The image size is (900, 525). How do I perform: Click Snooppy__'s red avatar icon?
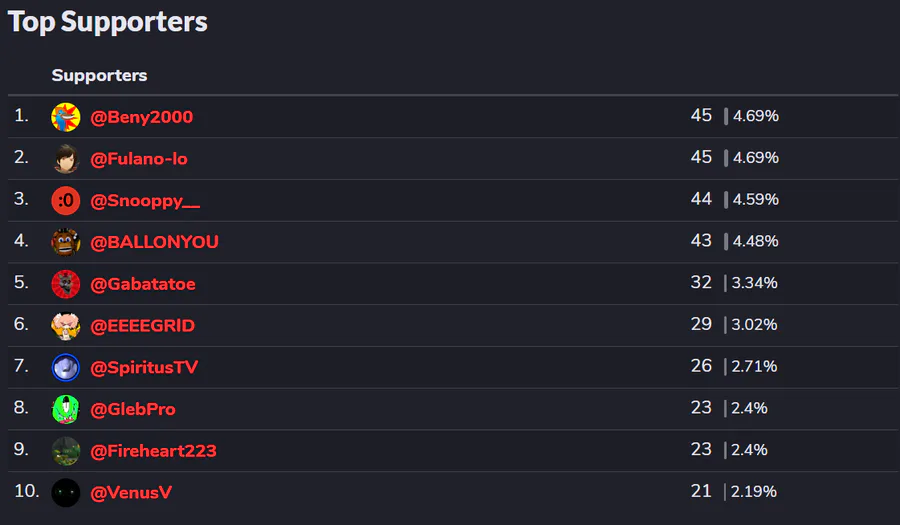tap(66, 201)
